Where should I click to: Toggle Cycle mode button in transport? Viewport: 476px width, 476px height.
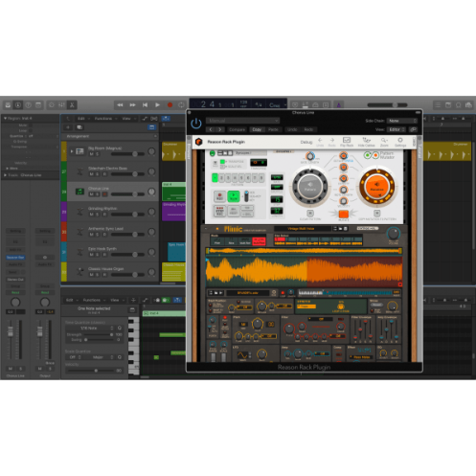pos(181,105)
